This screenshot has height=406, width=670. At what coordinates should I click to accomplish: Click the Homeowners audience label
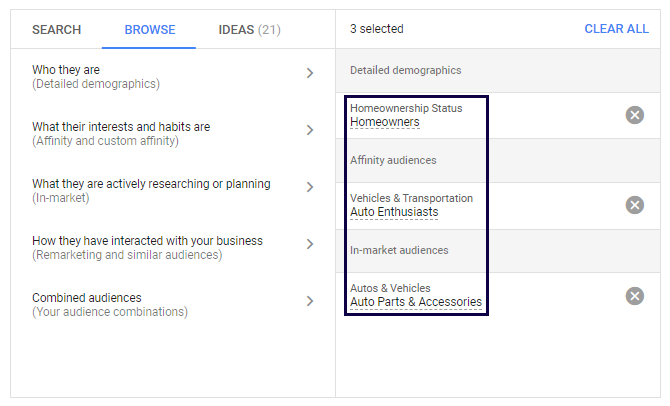pos(385,122)
